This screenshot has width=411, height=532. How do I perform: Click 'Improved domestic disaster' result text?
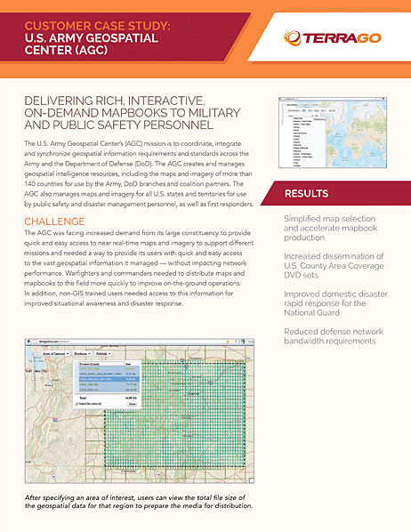click(x=335, y=294)
